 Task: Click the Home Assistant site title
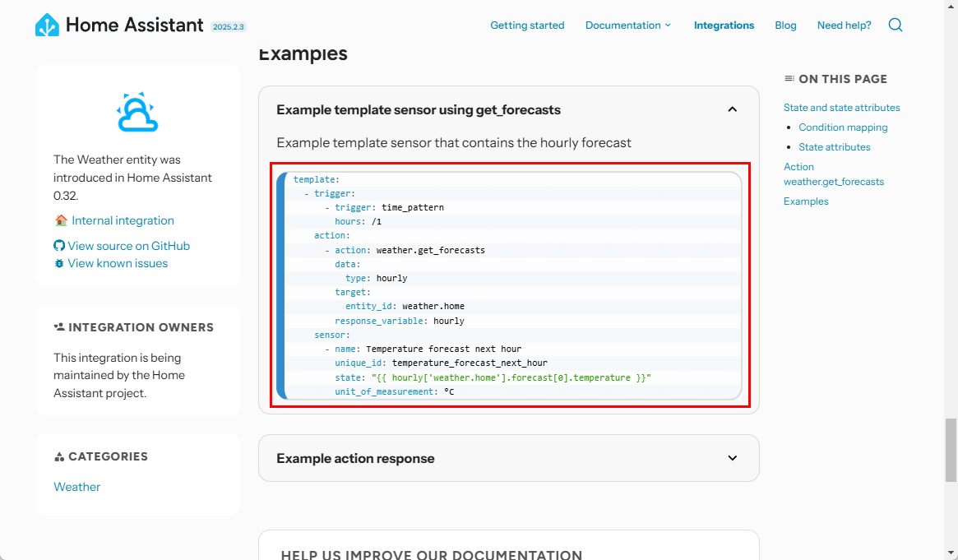point(134,25)
